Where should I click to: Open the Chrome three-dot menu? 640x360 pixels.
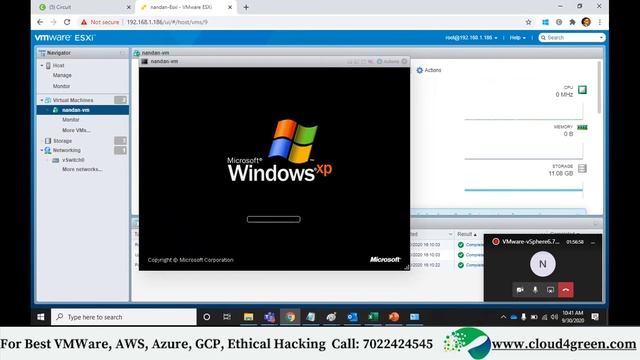tap(600, 22)
